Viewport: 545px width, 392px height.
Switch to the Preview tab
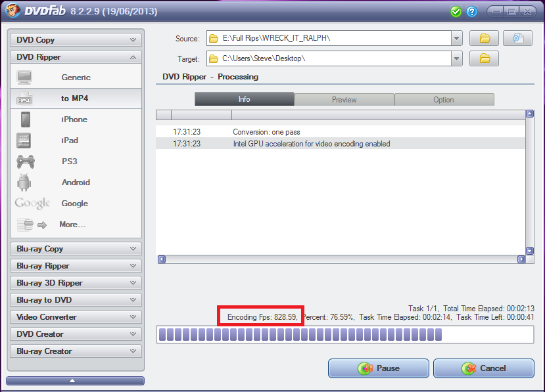click(x=344, y=100)
